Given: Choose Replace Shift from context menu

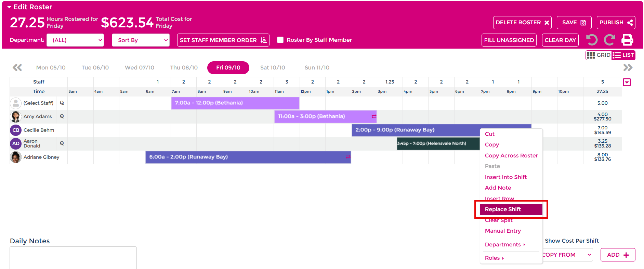Looking at the screenshot, I should click(x=511, y=209).
